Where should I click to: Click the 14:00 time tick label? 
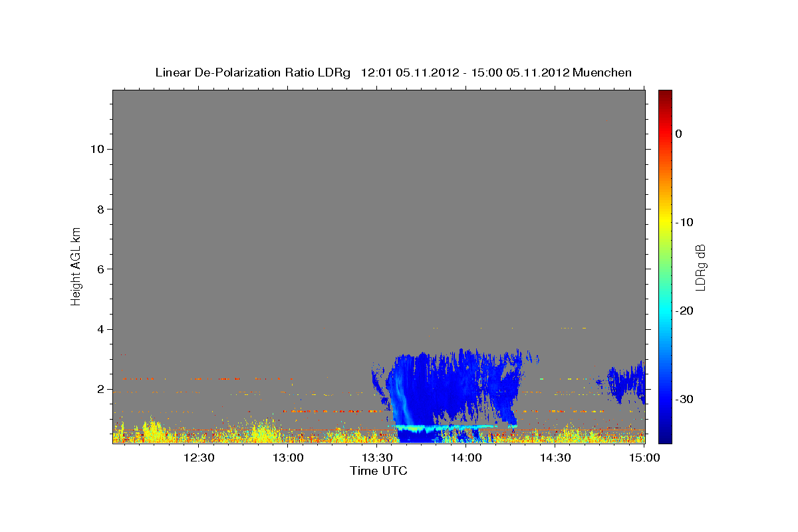[x=466, y=458]
